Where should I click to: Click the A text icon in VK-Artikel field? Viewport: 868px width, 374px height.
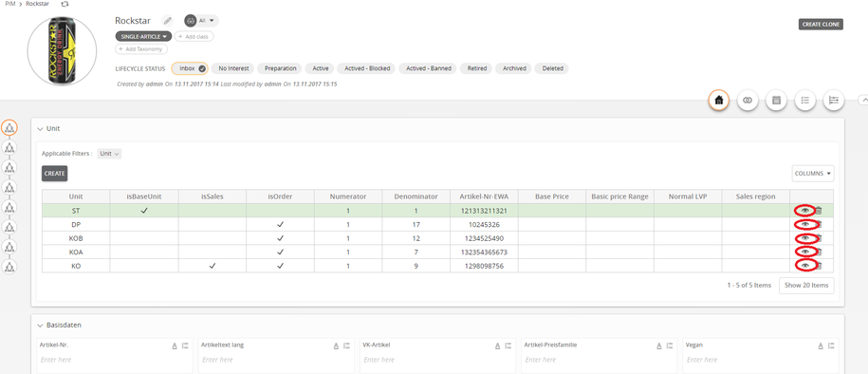pyautogui.click(x=497, y=346)
